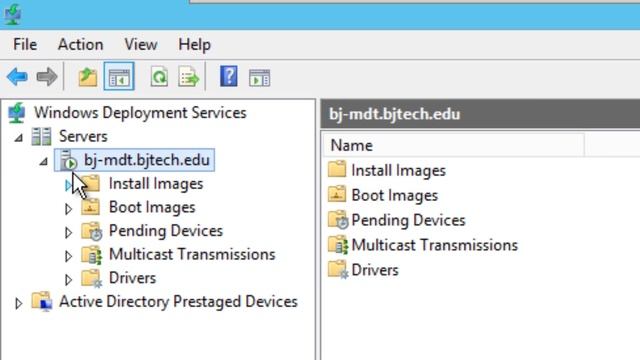The image size is (640, 360).
Task: Open the Help menu
Action: point(194,44)
